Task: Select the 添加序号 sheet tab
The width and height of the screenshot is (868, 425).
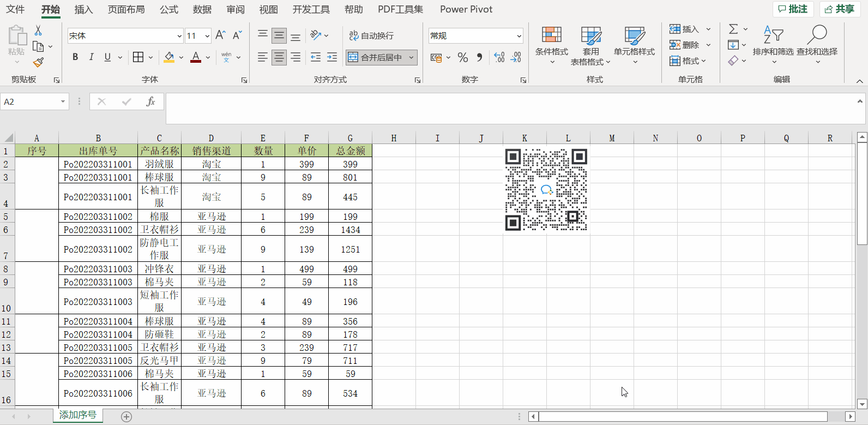Action: 77,415
